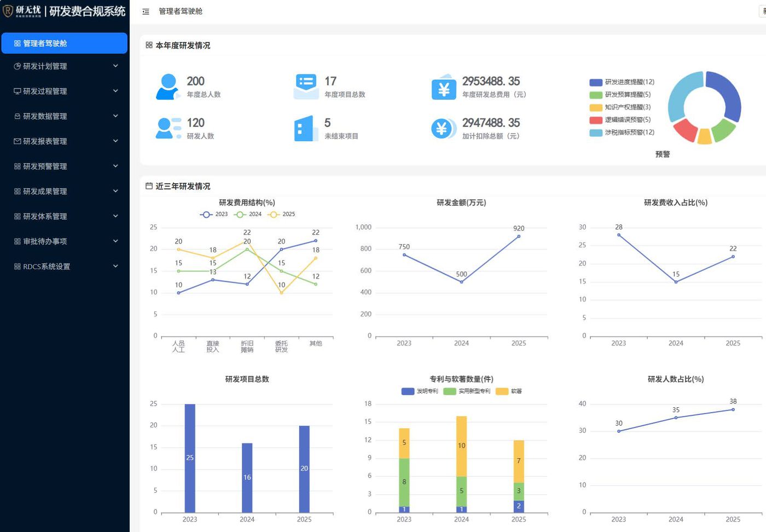Click the 加计扣除总额 yen coin icon
The image size is (766, 532).
pyautogui.click(x=443, y=129)
